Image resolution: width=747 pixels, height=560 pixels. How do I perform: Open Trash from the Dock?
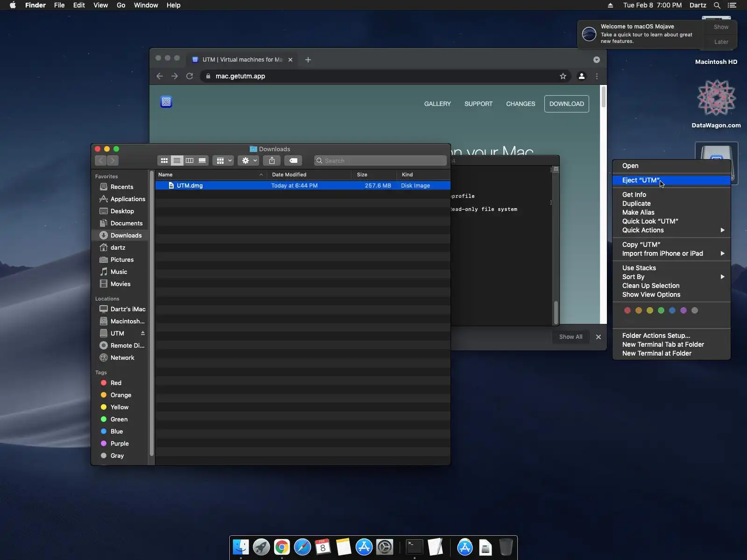506,547
